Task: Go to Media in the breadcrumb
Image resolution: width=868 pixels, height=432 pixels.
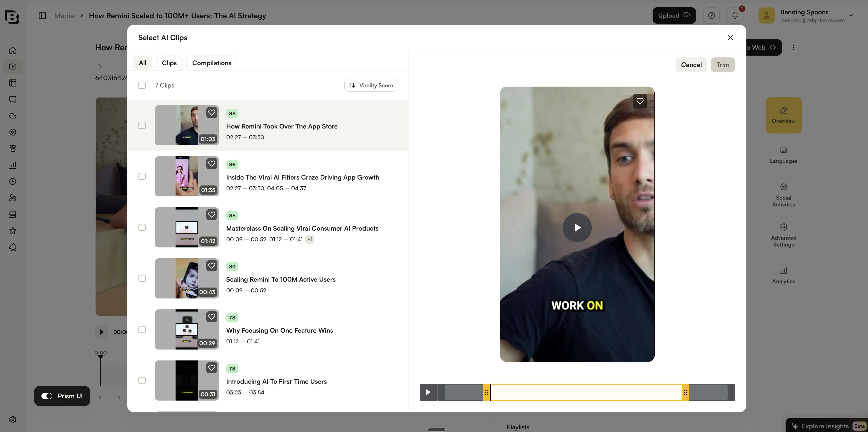Action: coord(64,15)
